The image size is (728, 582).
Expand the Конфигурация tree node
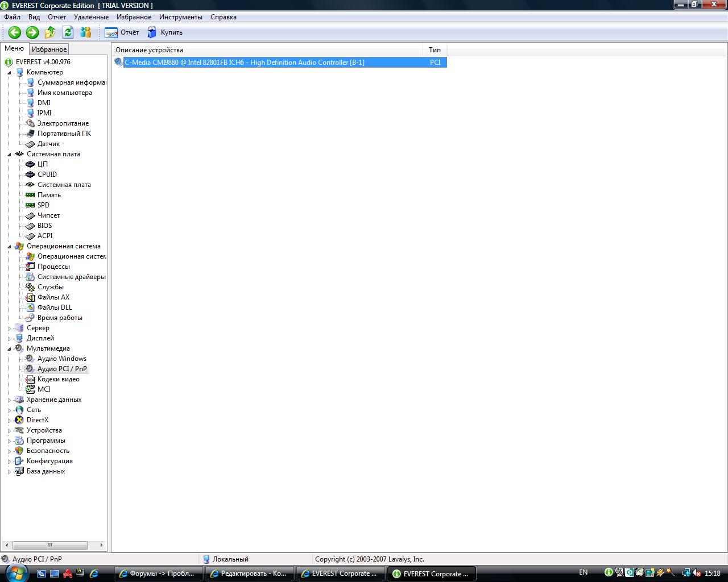[10, 462]
